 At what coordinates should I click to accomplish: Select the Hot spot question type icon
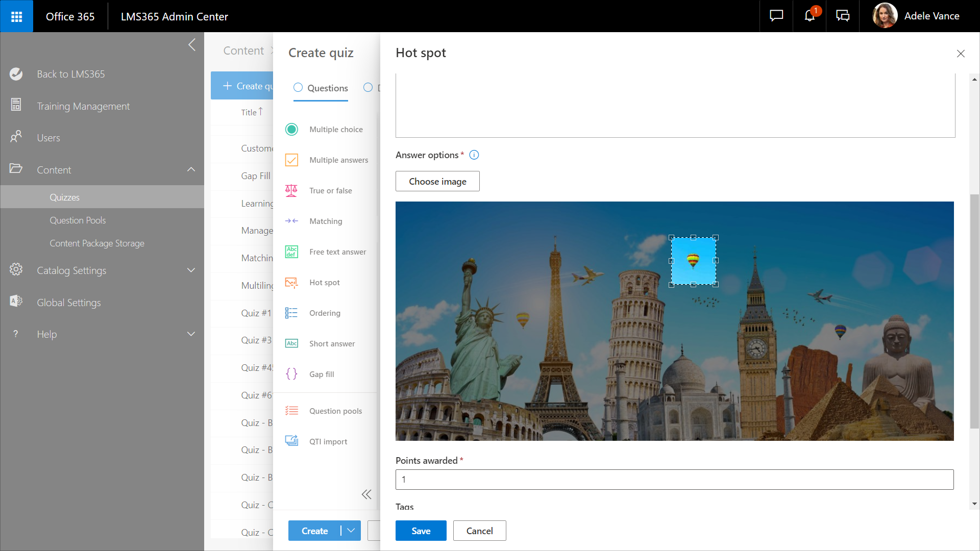pos(291,283)
